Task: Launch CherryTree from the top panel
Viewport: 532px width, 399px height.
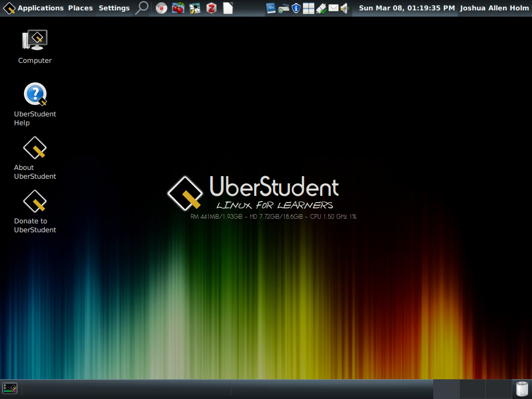Action: point(178,8)
